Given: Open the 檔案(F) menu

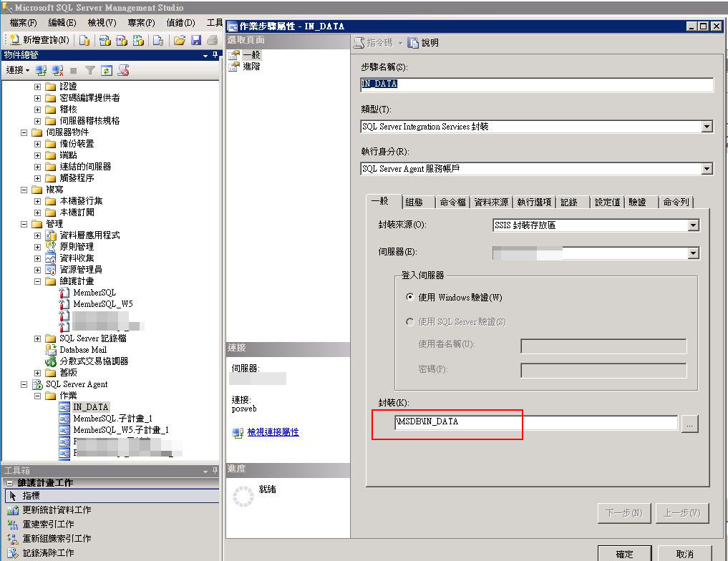Looking at the screenshot, I should tap(23, 23).
